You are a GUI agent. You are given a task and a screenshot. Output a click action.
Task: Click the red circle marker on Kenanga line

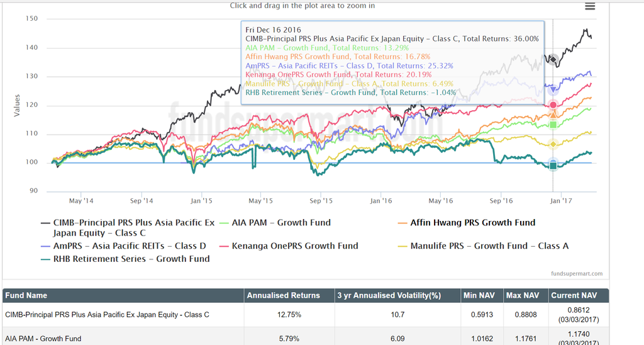[x=553, y=105]
